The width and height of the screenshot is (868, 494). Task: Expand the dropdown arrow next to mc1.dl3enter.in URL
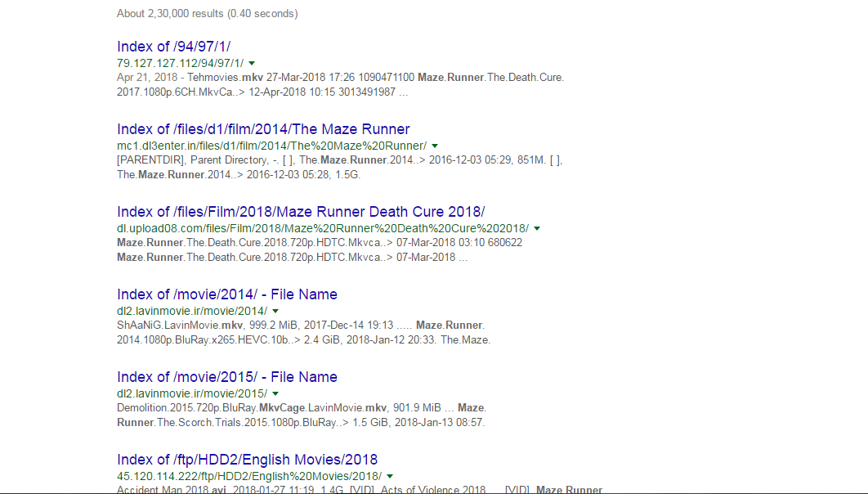(x=435, y=146)
